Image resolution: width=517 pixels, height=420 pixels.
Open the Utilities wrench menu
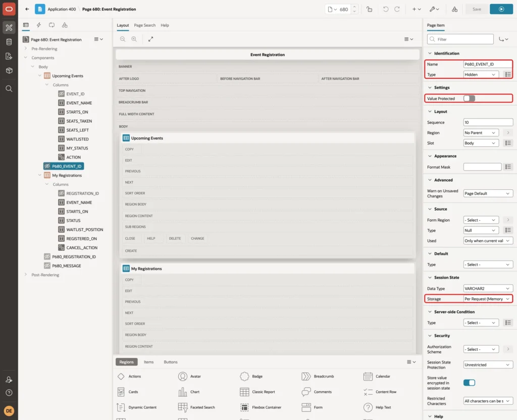point(434,9)
